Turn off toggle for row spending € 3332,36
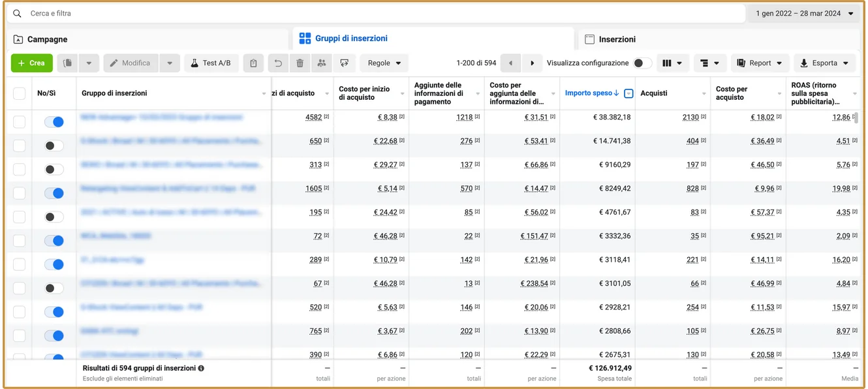The height and width of the screenshot is (389, 868). 54,241
